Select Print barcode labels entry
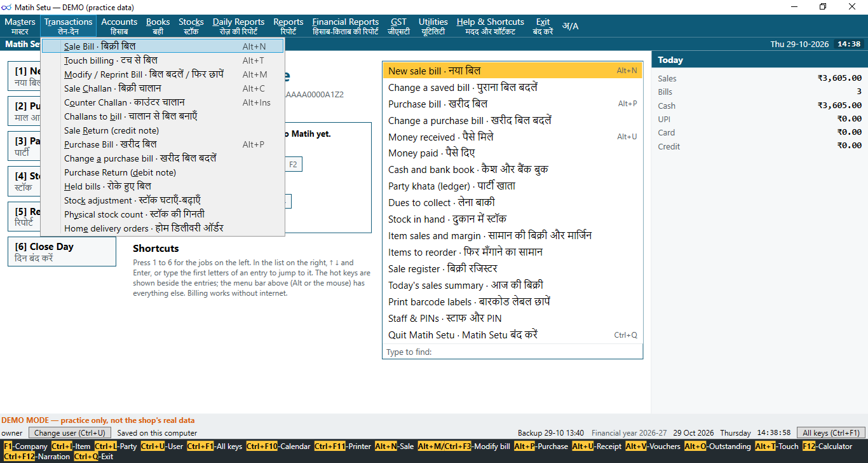 tap(513, 302)
